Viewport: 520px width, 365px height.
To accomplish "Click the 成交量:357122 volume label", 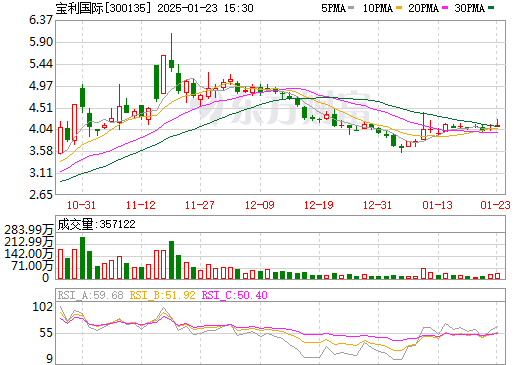I will [x=96, y=224].
